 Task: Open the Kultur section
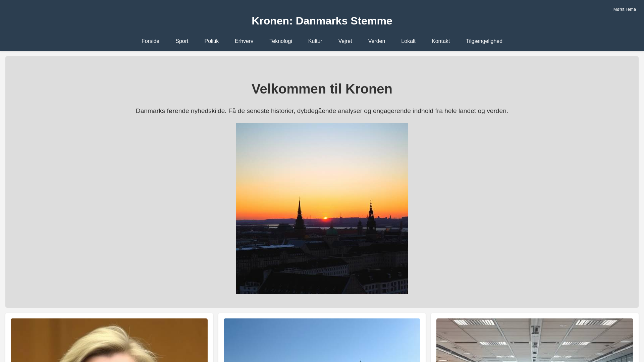pyautogui.click(x=315, y=41)
